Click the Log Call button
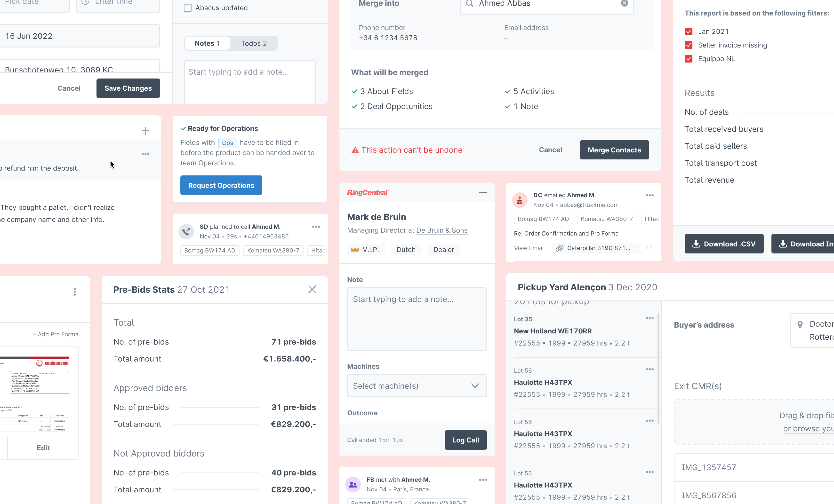 [x=465, y=440]
